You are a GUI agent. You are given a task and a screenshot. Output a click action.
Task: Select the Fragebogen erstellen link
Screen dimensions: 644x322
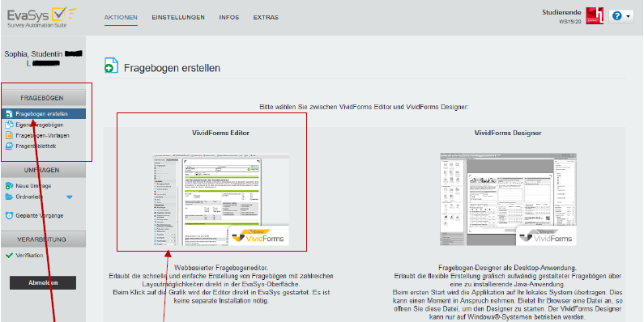coord(42,114)
